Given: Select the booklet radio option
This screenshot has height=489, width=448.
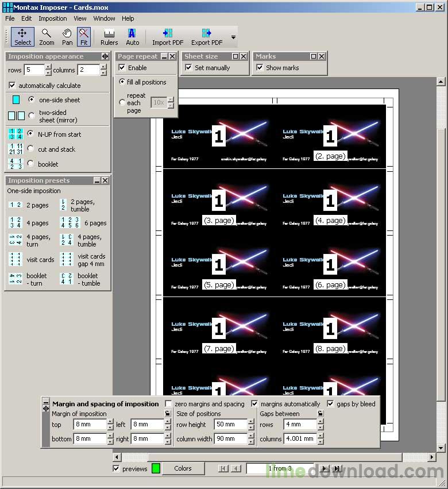Looking at the screenshot, I should point(30,163).
